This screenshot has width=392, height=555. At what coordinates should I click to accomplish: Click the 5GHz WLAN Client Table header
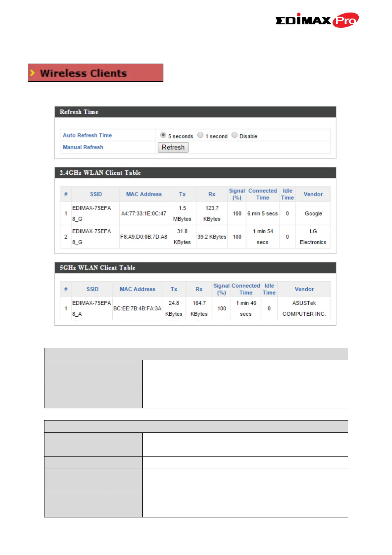195,268
